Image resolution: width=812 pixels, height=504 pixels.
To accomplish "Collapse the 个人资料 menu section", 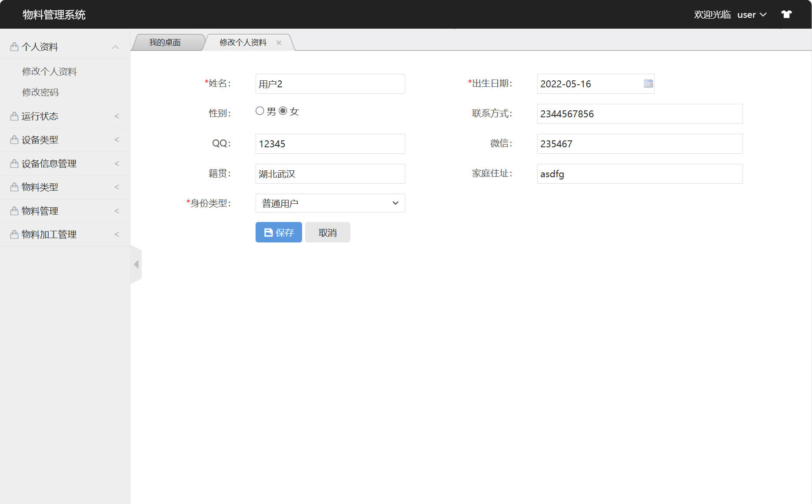I will 115,46.
